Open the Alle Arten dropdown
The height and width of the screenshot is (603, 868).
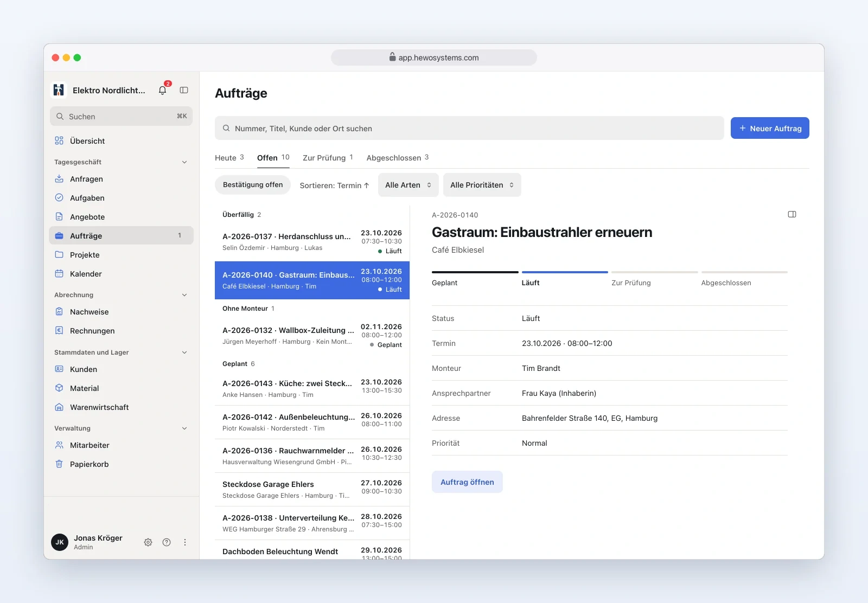(408, 185)
